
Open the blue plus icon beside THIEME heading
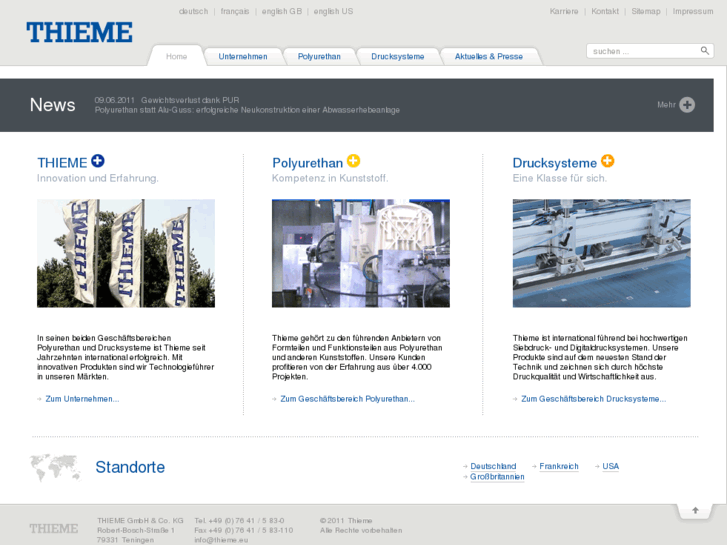[x=98, y=161]
